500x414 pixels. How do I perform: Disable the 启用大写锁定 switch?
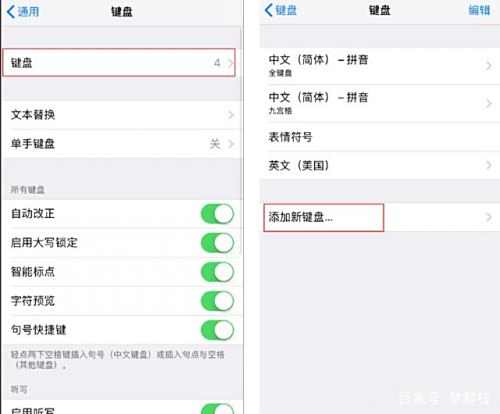[217, 243]
